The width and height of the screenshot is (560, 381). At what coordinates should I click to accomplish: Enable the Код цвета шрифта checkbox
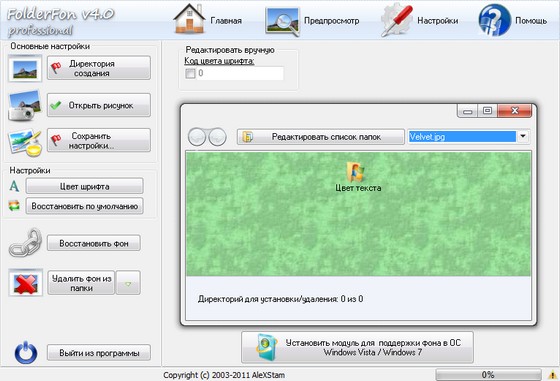(190, 74)
